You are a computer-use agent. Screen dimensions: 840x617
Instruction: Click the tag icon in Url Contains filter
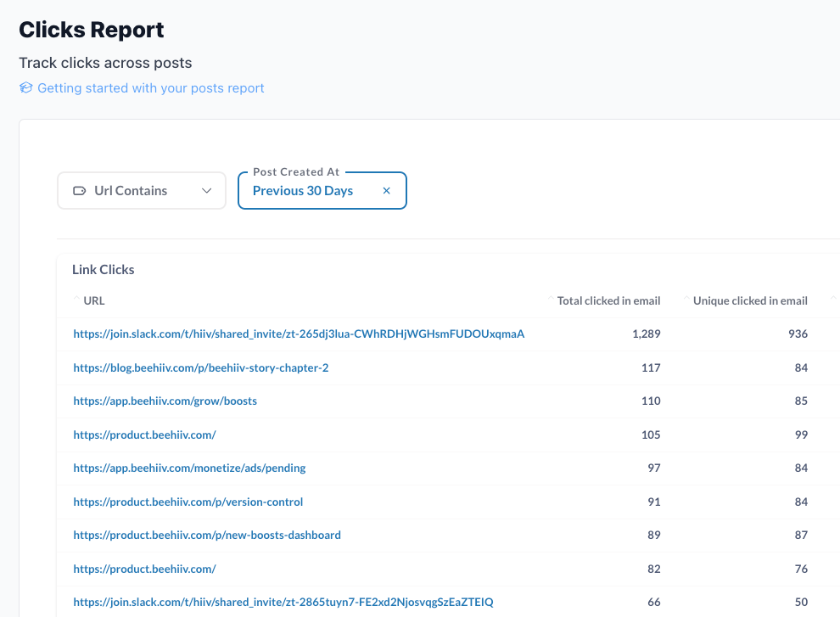pyautogui.click(x=79, y=191)
